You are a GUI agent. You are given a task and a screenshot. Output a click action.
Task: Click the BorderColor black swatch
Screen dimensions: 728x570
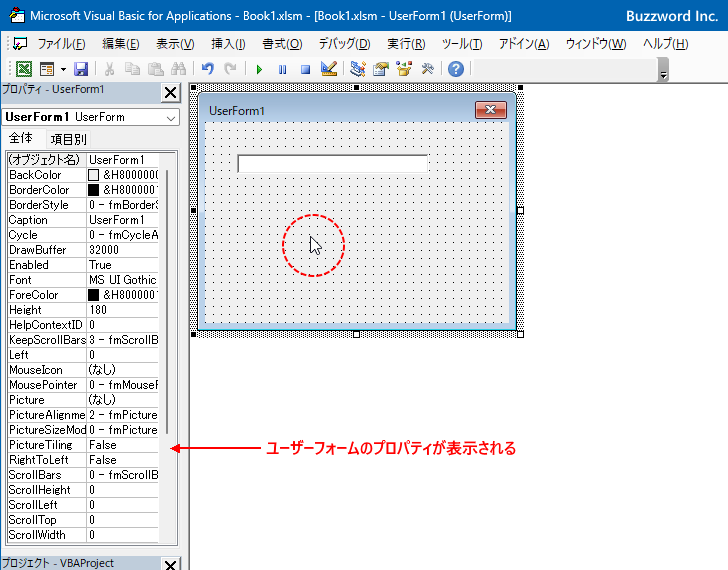coord(93,190)
